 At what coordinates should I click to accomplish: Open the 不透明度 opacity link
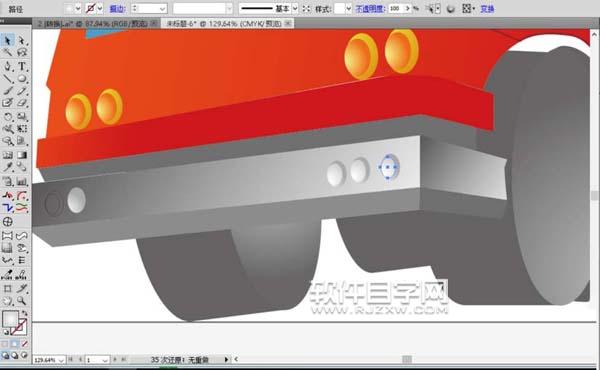coord(370,8)
